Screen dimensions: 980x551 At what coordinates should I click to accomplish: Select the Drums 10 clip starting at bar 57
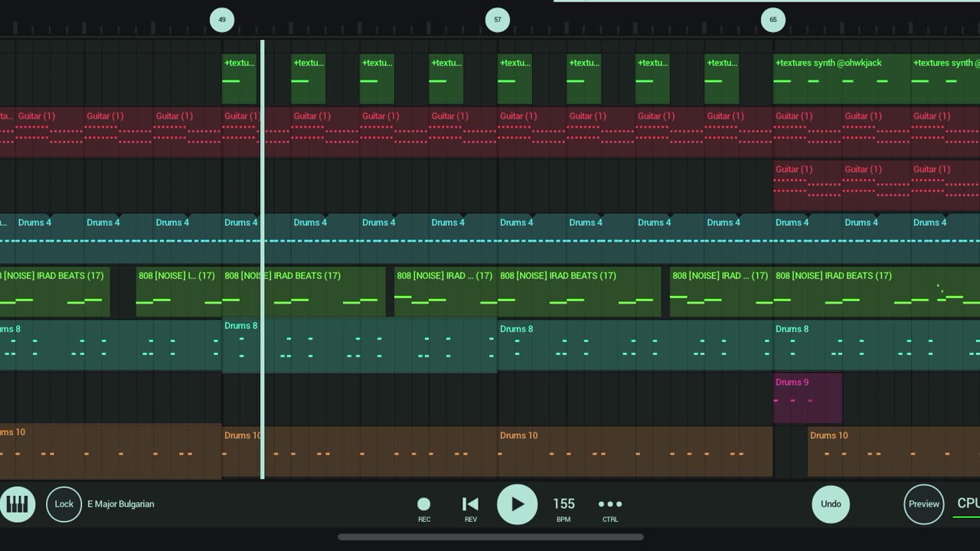(635, 452)
